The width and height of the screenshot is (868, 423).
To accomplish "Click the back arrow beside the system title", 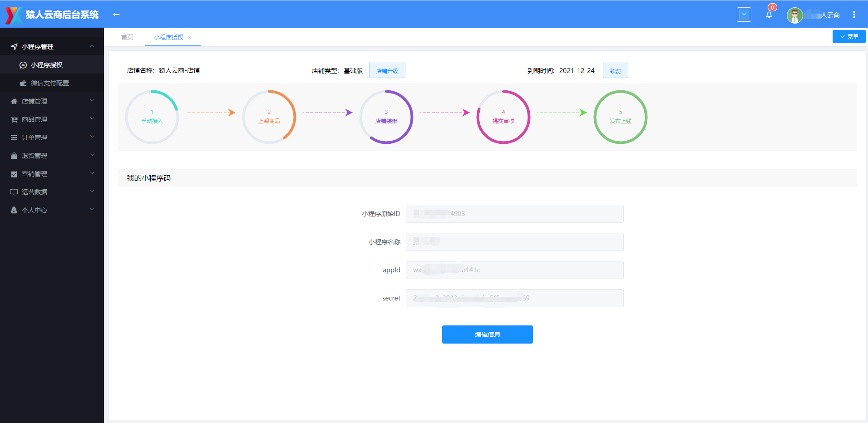I will tap(116, 15).
